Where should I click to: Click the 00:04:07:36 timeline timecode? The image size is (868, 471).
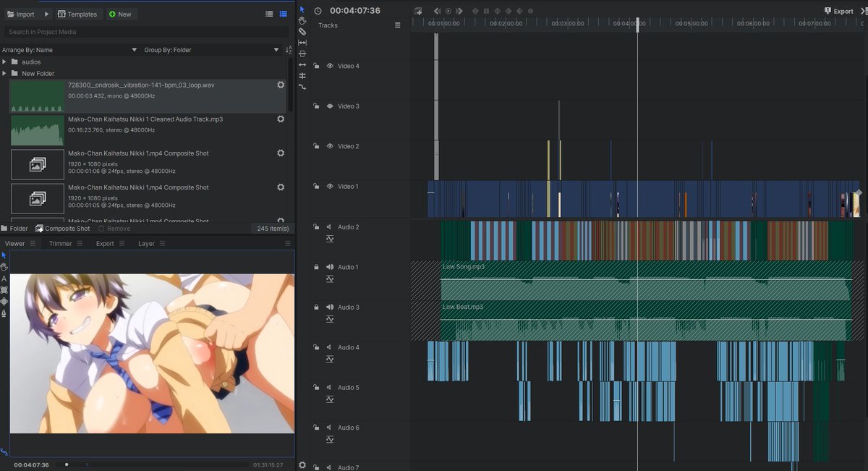point(355,11)
